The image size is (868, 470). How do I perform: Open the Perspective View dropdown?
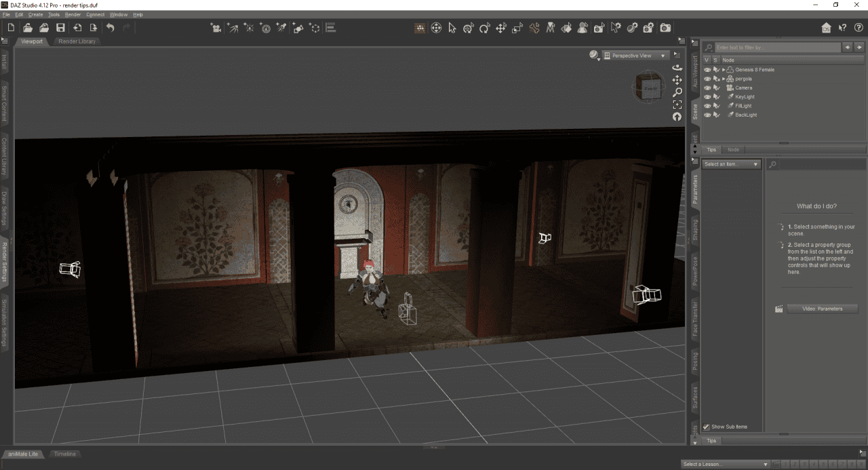(x=633, y=55)
